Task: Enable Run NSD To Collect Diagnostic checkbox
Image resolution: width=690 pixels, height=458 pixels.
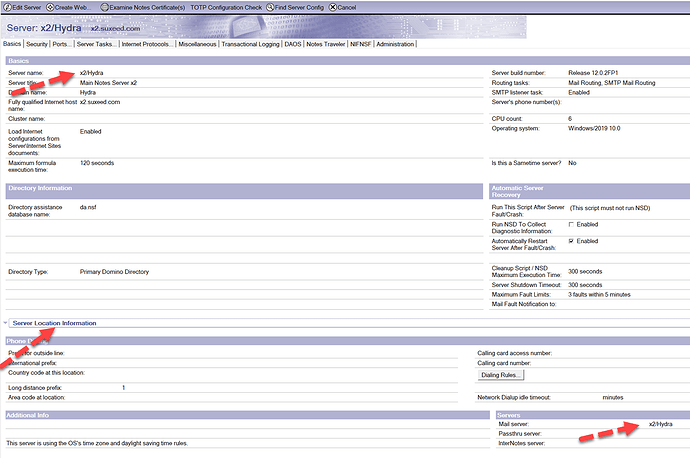Action: tap(571, 224)
